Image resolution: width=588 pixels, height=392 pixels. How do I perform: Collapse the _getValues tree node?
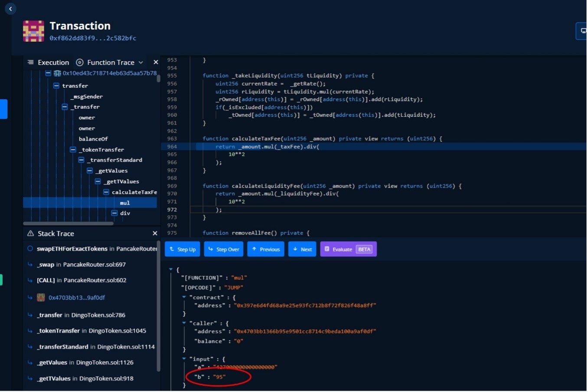tap(90, 171)
